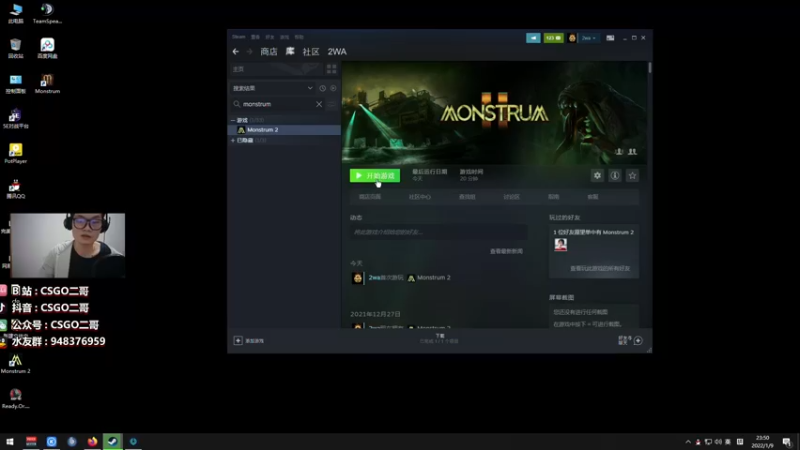Click the activity post input field

pos(438,232)
